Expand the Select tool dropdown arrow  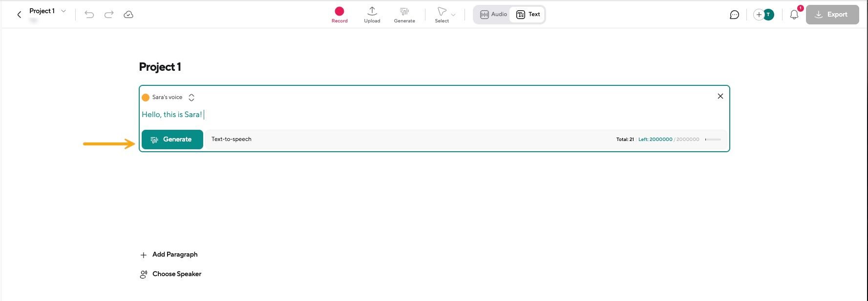453,15
